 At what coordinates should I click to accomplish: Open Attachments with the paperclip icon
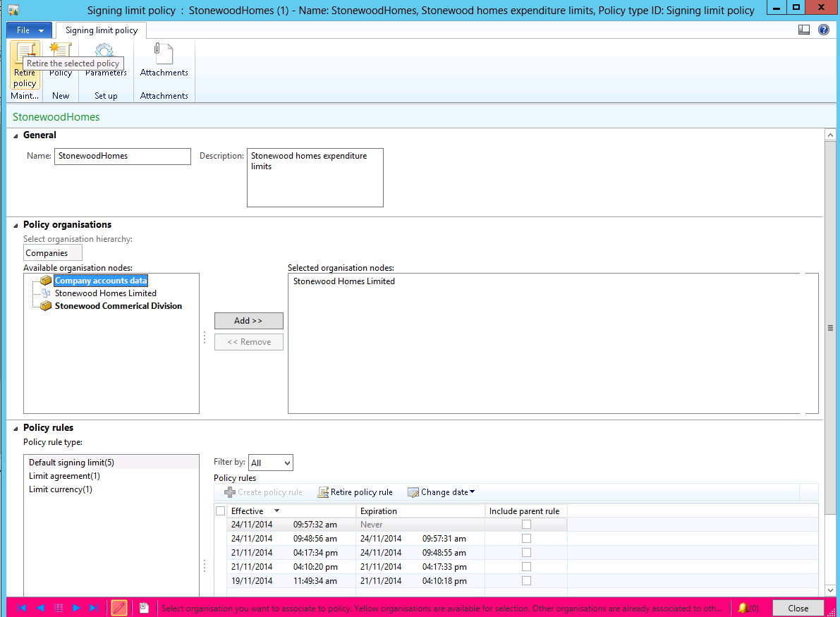click(x=164, y=60)
